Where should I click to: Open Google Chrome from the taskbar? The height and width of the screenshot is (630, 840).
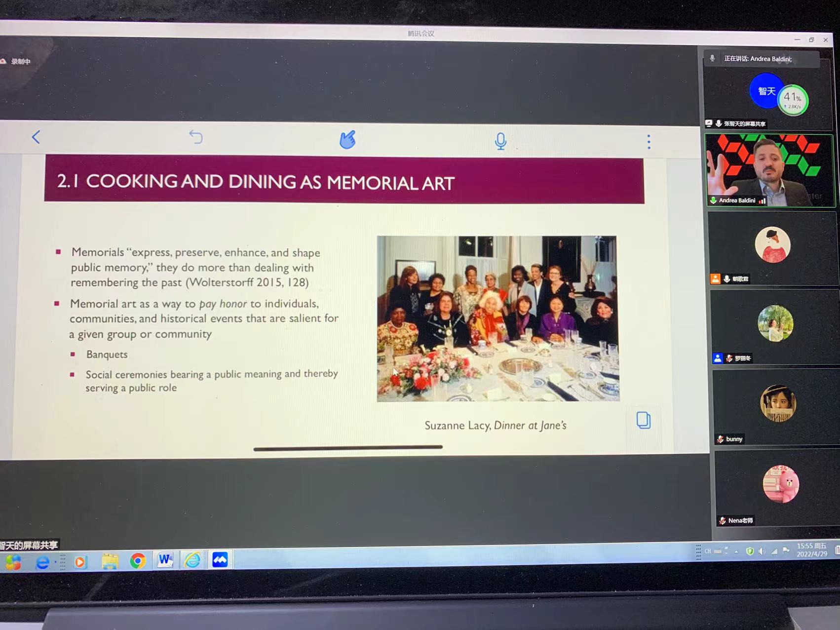coord(138,560)
